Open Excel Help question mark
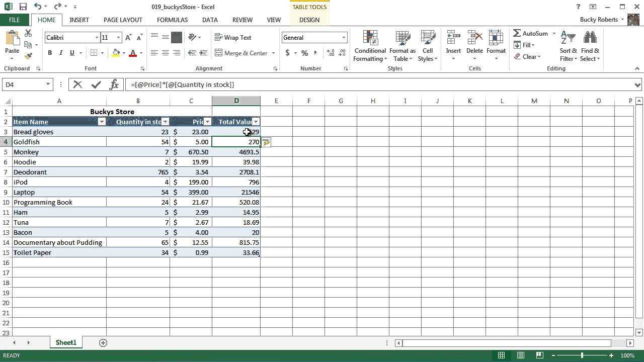Viewport: 644px width, 362px height. tap(579, 7)
